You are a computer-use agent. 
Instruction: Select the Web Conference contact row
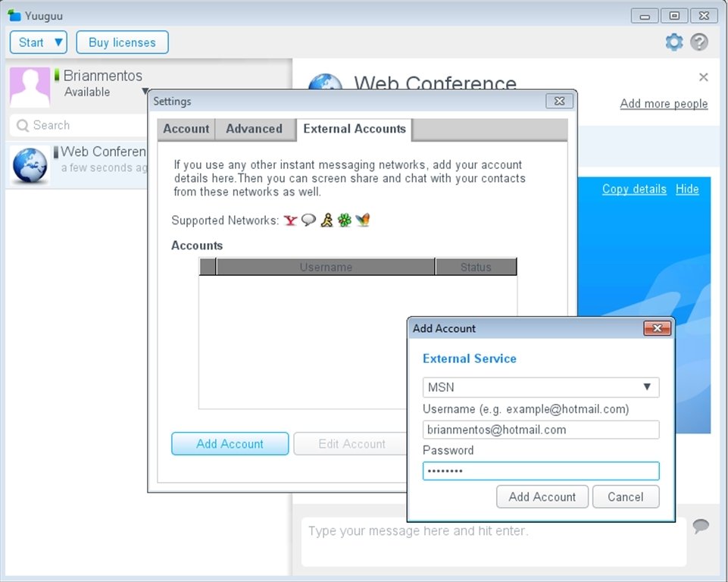77,165
